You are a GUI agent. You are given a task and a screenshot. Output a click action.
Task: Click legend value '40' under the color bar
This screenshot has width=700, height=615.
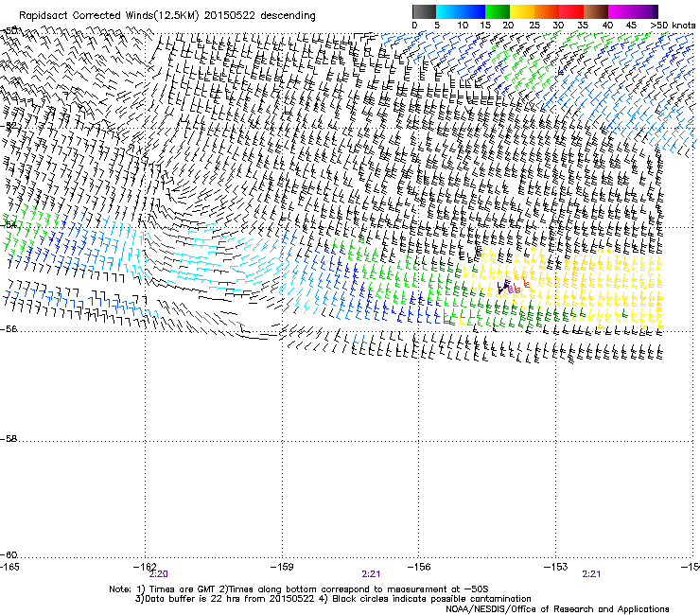[x=607, y=26]
